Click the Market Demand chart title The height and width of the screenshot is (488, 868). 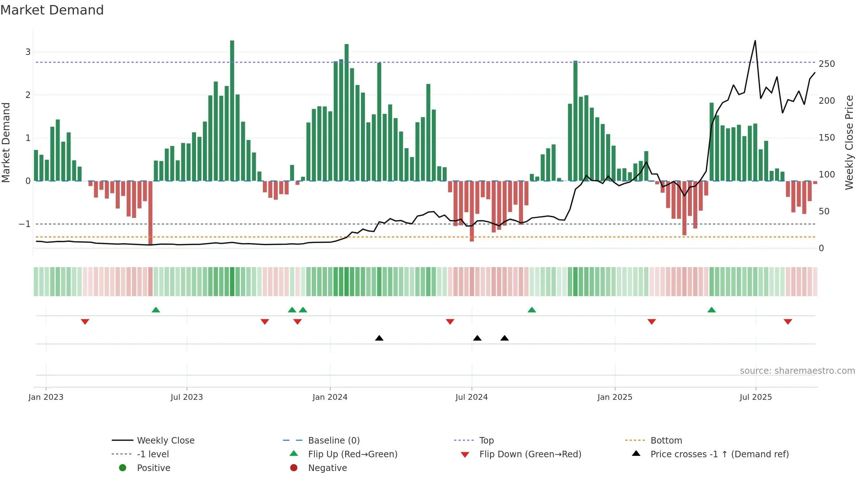pyautogui.click(x=52, y=10)
